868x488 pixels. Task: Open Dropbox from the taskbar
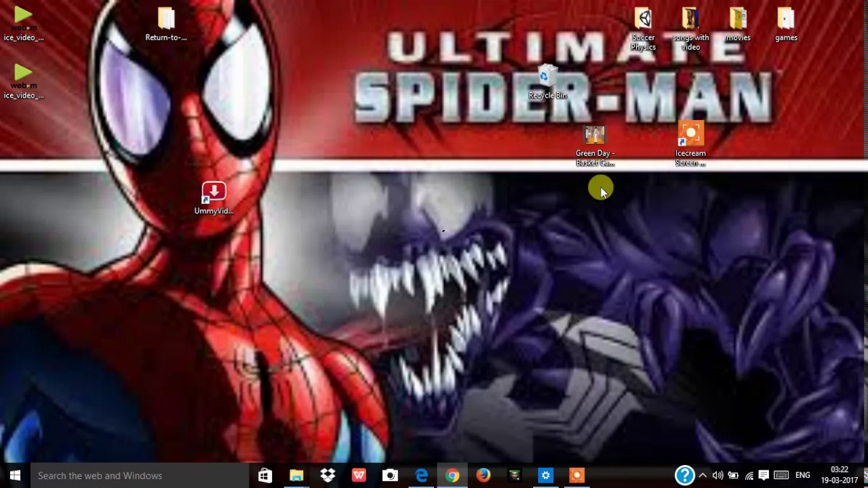[x=328, y=476]
